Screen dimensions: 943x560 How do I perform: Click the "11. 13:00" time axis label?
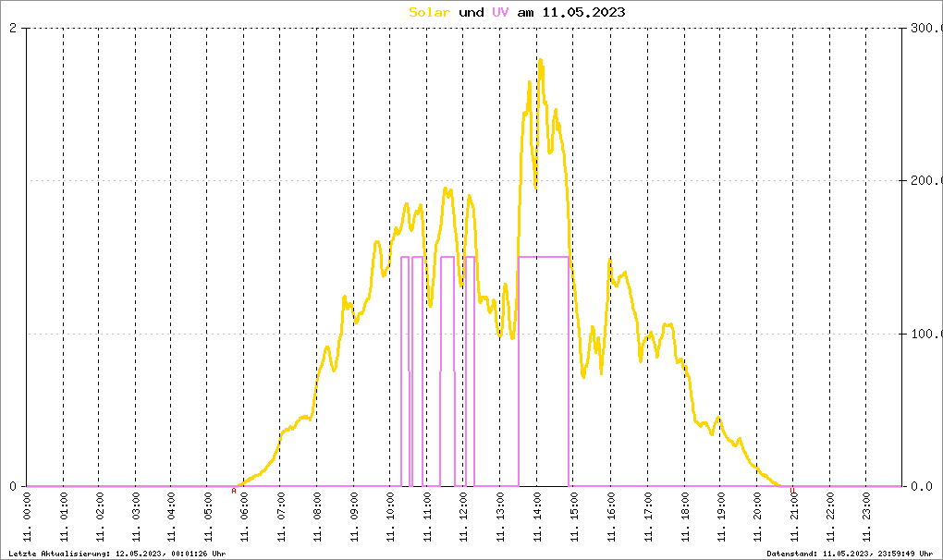[x=500, y=517]
